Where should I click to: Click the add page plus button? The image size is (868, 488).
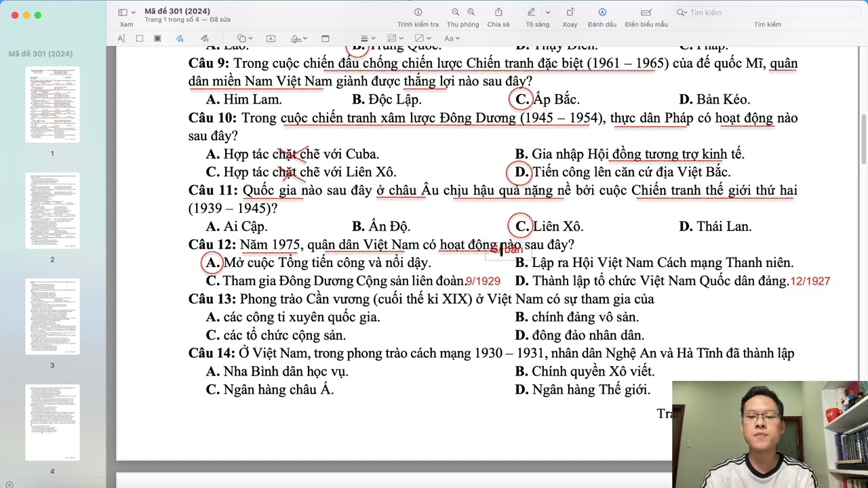point(9,484)
